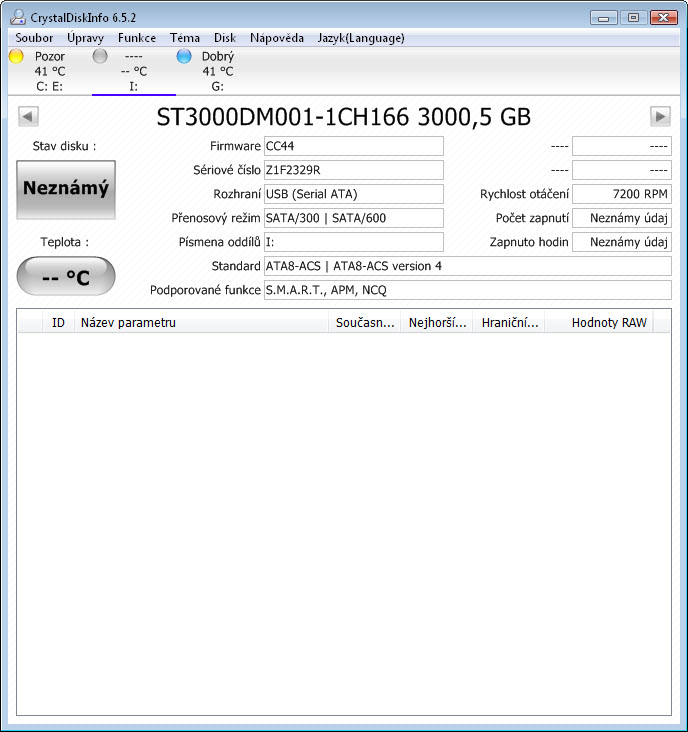688x732 pixels.
Task: Click the Písmena oddílů field I:
Action: (353, 242)
